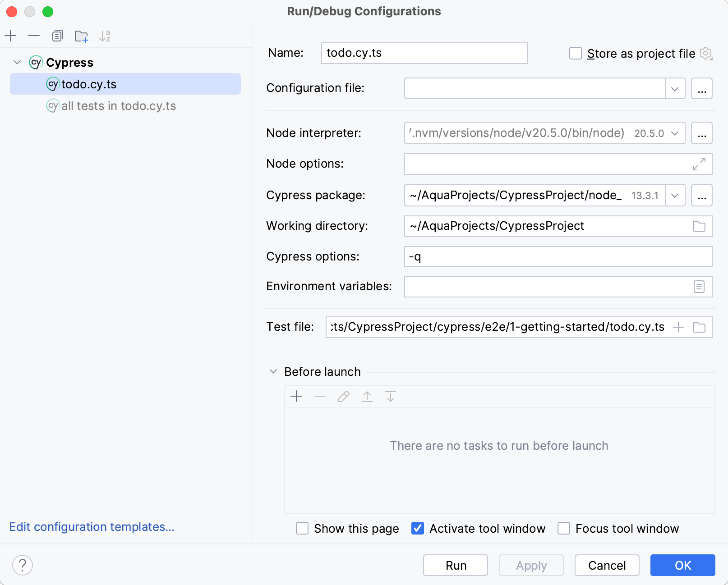728x585 pixels.
Task: Sort configurations alphabetically
Action: (105, 36)
